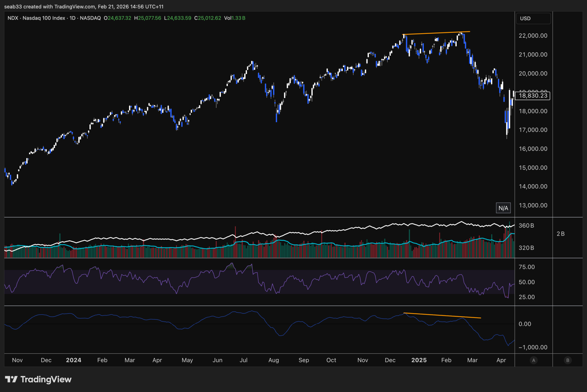Click the seab33 TradingView.com header text

84,7
